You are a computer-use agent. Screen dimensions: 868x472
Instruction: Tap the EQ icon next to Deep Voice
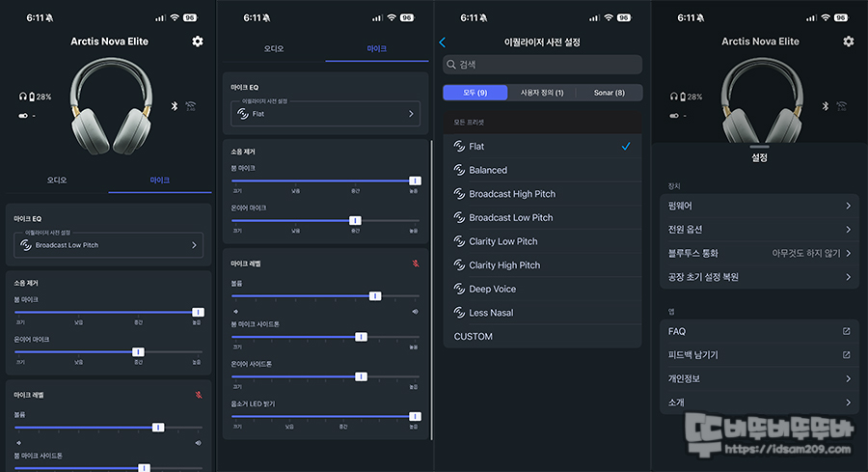coord(459,290)
